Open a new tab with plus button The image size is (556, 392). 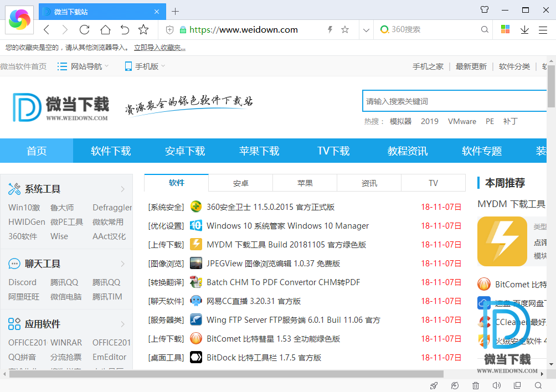pyautogui.click(x=175, y=11)
